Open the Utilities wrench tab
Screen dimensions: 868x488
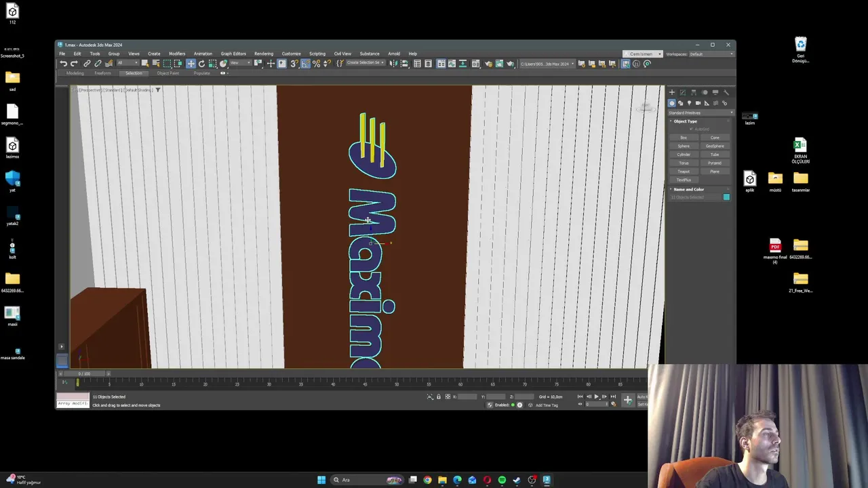pyautogui.click(x=726, y=92)
